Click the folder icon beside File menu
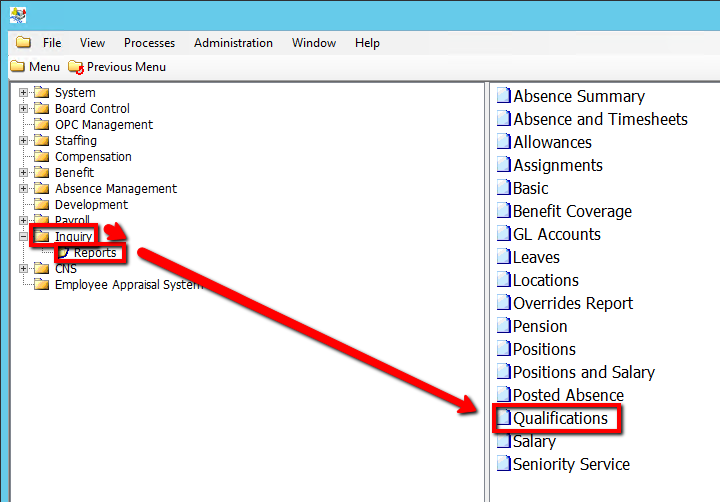 [x=23, y=43]
